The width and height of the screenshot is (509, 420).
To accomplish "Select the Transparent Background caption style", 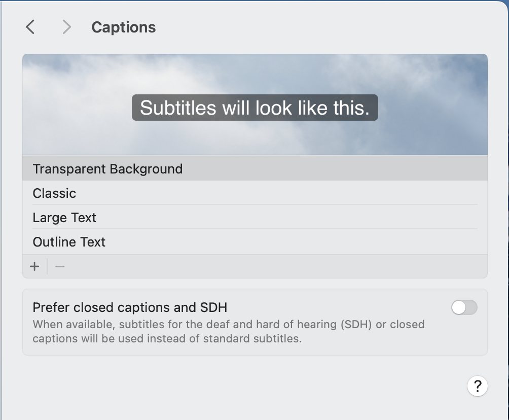I will click(x=107, y=169).
